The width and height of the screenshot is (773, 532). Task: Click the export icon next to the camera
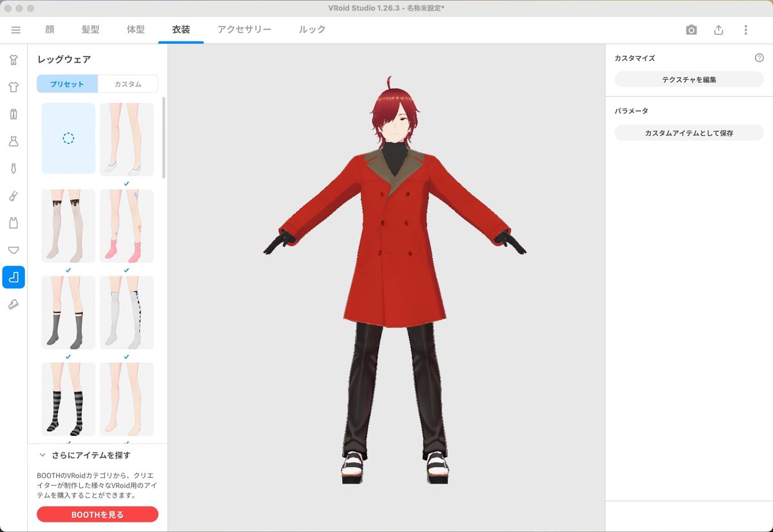[718, 29]
